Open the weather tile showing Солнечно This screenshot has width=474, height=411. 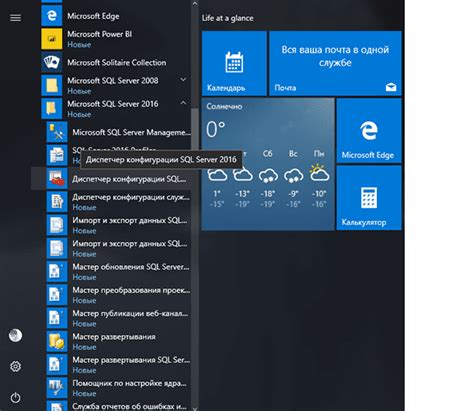pyautogui.click(x=268, y=164)
